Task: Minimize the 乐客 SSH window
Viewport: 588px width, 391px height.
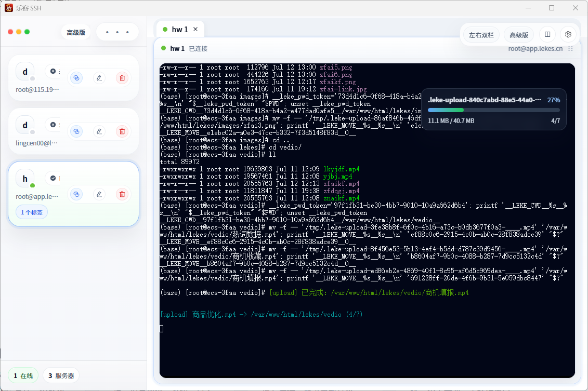Action: 528,8
